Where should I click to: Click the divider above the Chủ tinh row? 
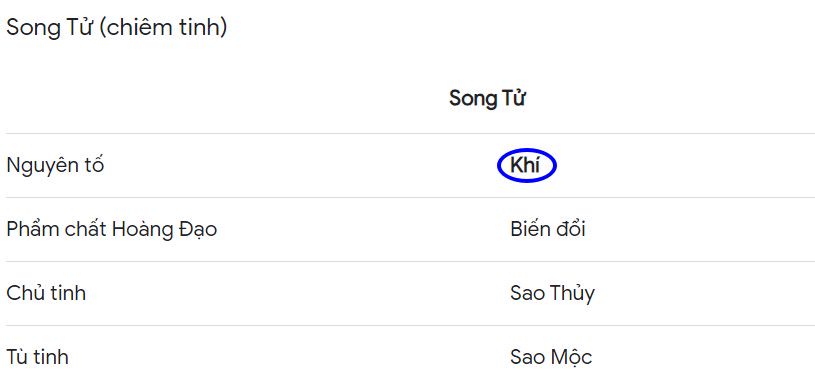pyautogui.click(x=410, y=261)
